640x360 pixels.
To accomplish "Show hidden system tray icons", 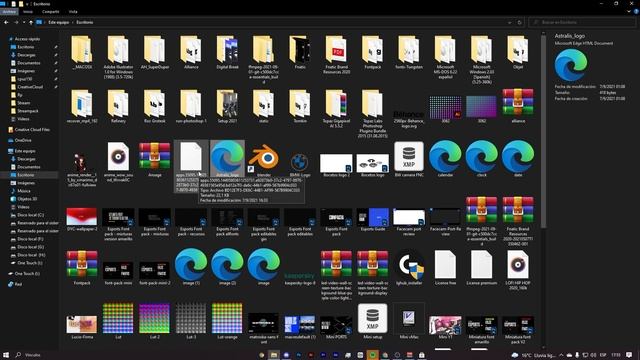I will pos(561,355).
